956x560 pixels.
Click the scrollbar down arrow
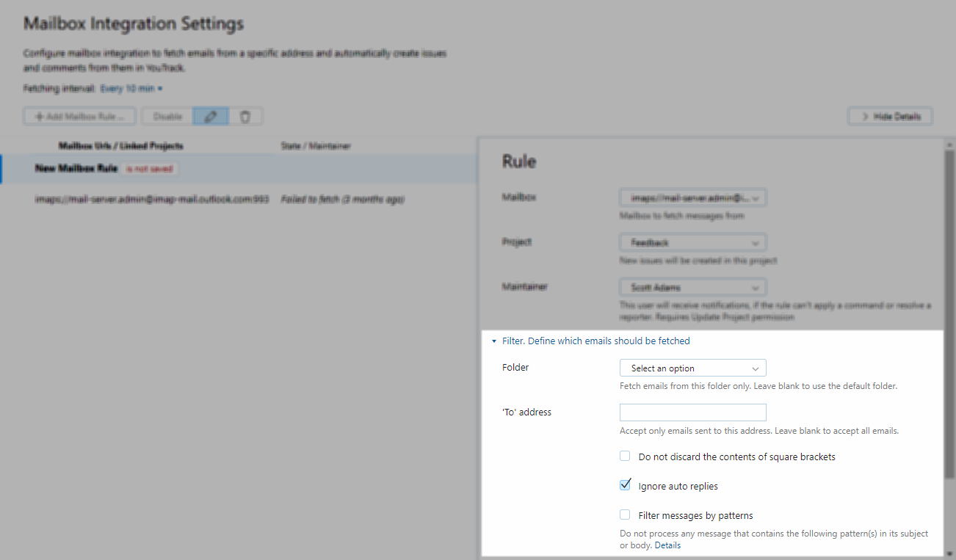click(949, 553)
